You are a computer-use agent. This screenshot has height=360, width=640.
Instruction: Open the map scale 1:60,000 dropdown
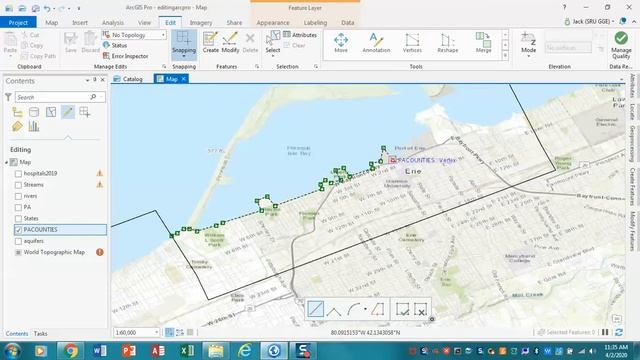coord(156,333)
